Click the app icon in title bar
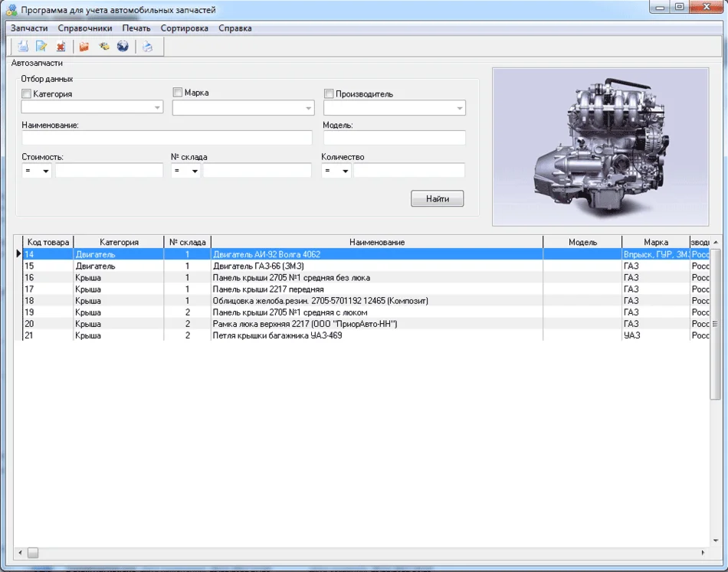This screenshot has width=728, height=572. [x=11, y=10]
